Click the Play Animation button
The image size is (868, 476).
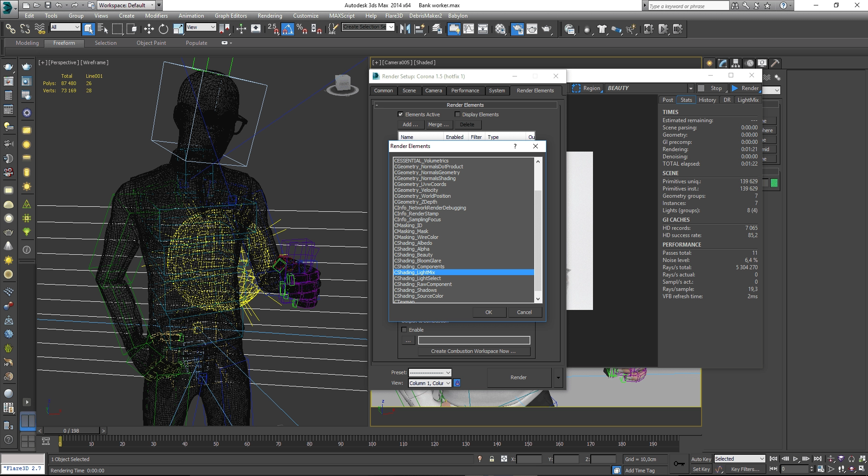(795, 459)
